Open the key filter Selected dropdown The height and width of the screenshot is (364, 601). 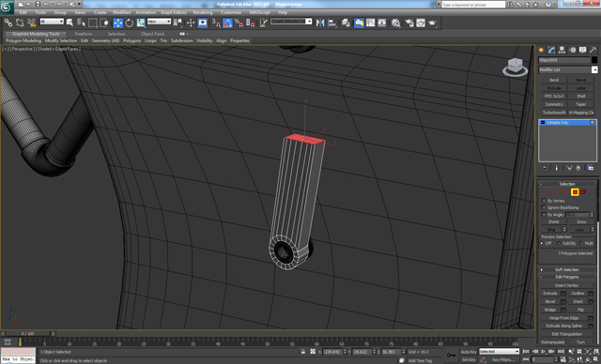[x=499, y=352]
